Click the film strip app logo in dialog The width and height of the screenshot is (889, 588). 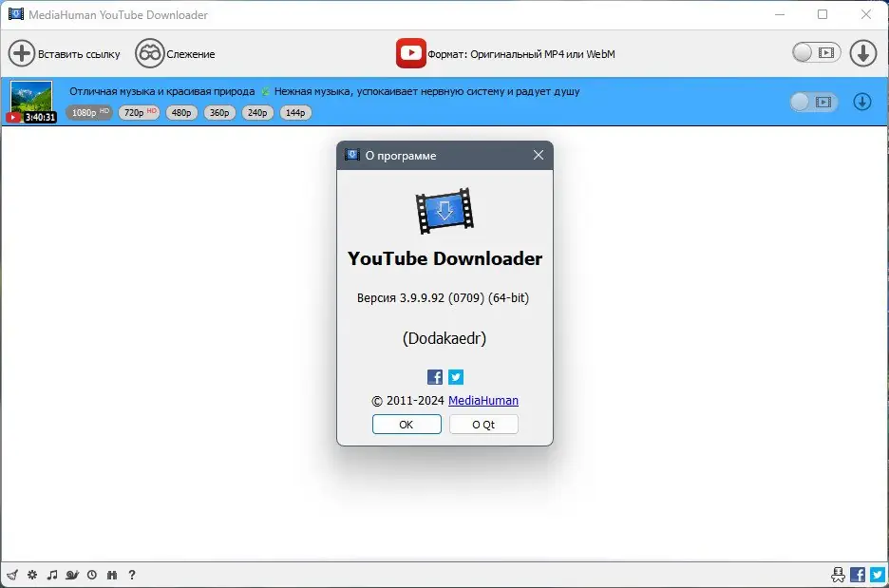point(445,211)
